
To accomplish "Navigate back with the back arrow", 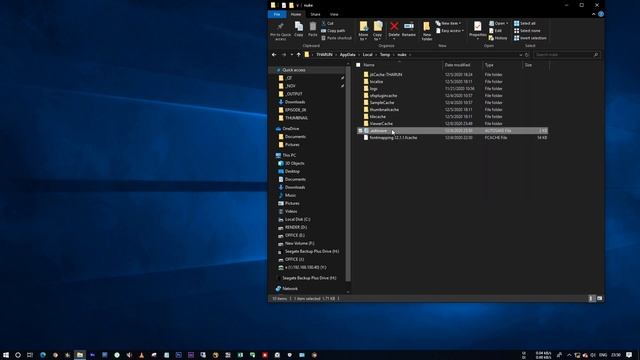I will tap(274, 55).
